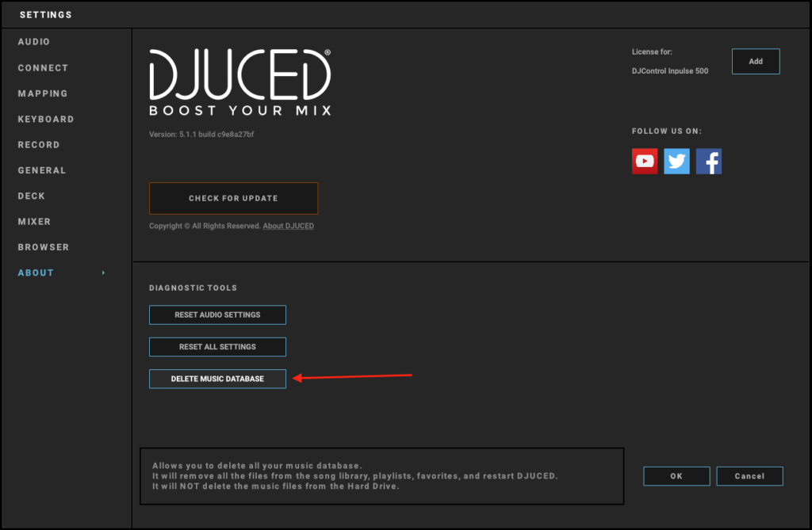Show the Deck settings

(32, 196)
